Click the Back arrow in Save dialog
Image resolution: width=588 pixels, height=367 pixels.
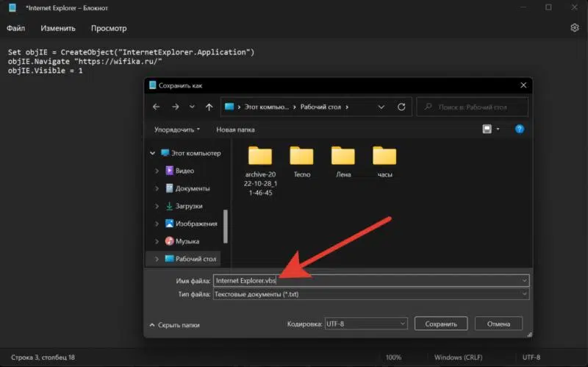point(156,107)
